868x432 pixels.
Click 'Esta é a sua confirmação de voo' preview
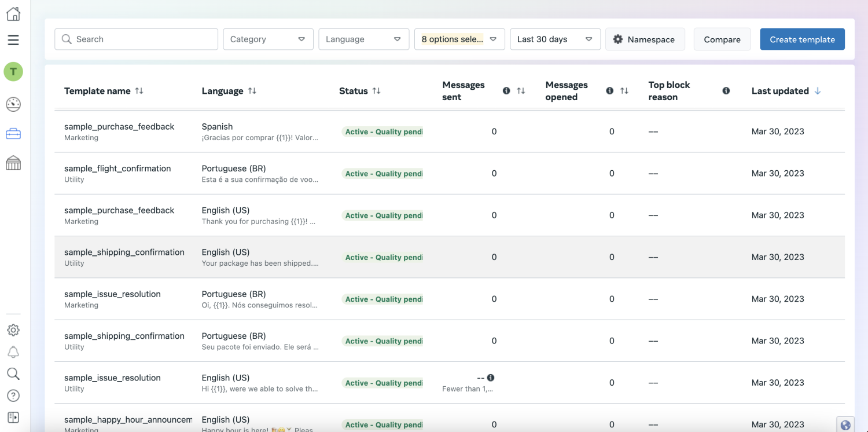(x=260, y=180)
